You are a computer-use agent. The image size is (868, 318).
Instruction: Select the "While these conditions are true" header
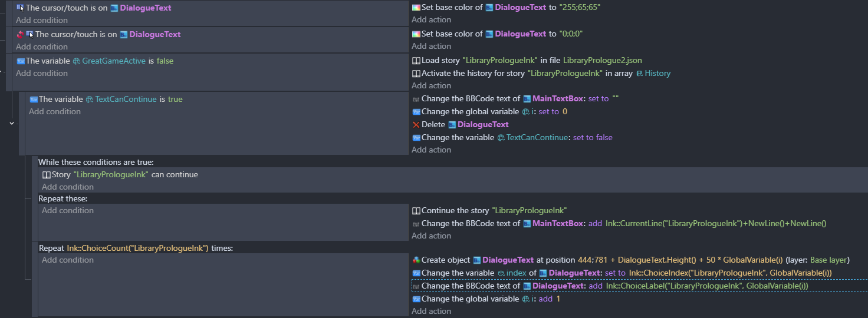96,162
